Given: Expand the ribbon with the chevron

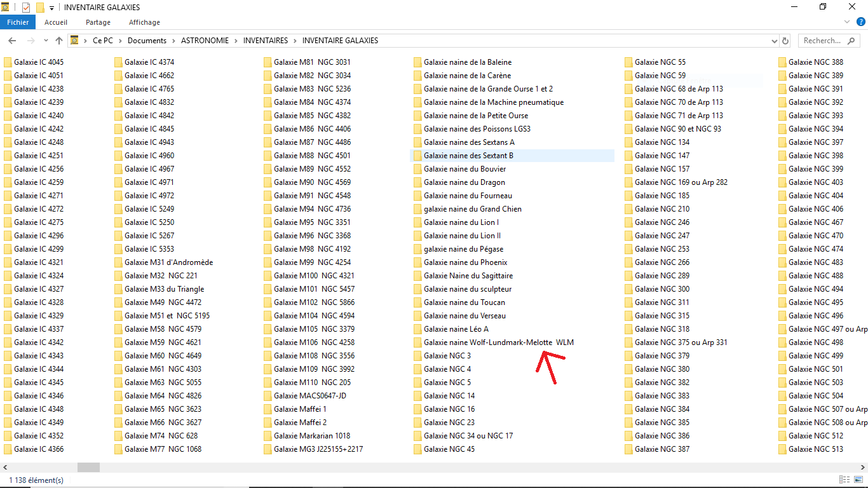Looking at the screenshot, I should click(x=847, y=22).
